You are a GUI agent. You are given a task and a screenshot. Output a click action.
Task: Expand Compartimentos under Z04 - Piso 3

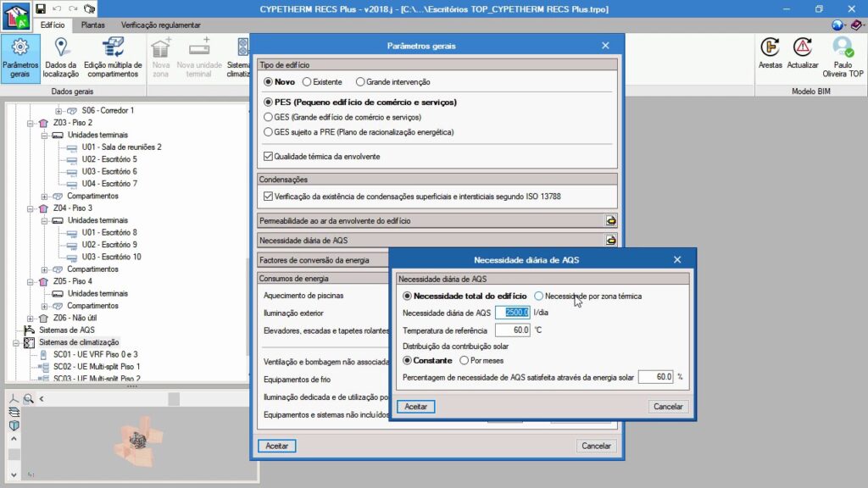click(44, 269)
